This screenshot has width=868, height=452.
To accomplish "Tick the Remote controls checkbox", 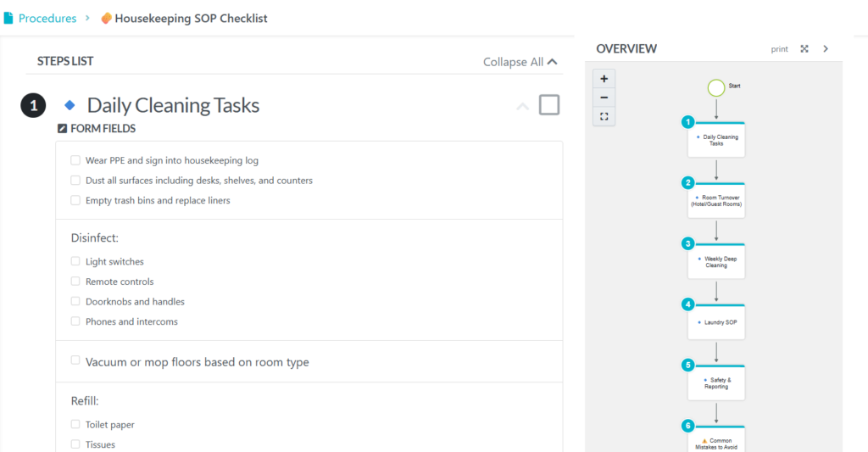I will [x=75, y=281].
